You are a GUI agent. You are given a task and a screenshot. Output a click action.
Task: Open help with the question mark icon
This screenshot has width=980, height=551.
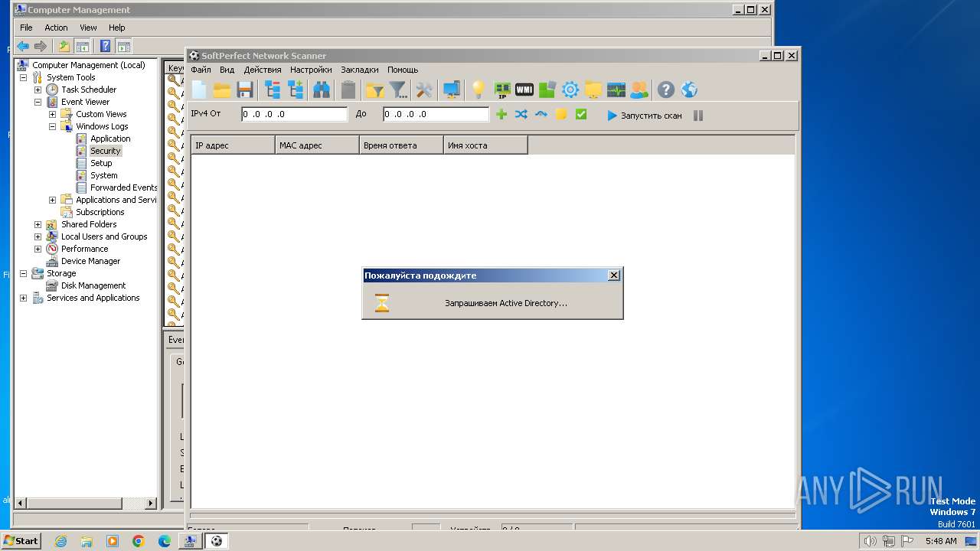pyautogui.click(x=666, y=90)
